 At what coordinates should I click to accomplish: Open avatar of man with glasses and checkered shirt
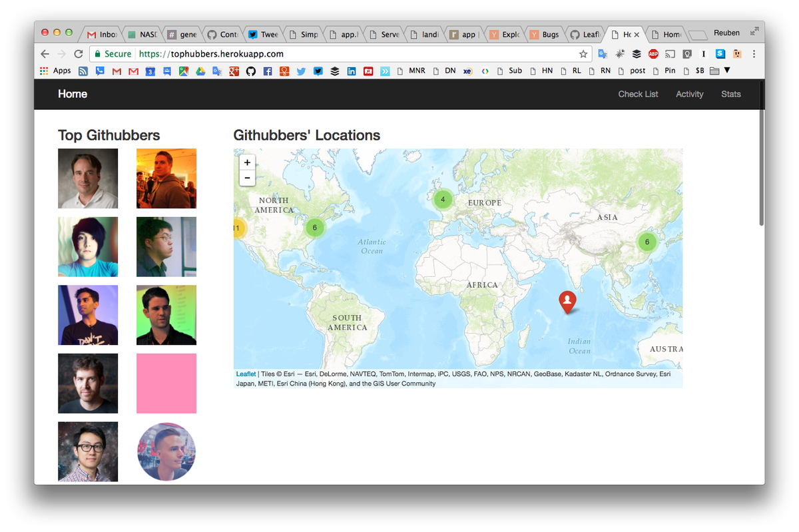coord(88,451)
